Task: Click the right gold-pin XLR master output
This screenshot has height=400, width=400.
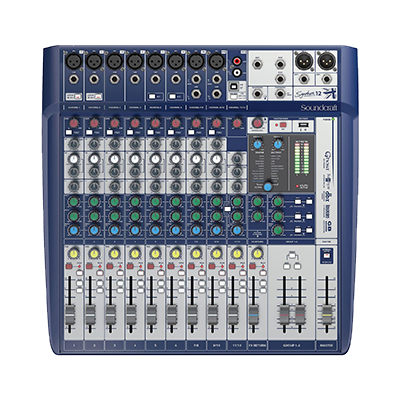Action: (x=327, y=62)
